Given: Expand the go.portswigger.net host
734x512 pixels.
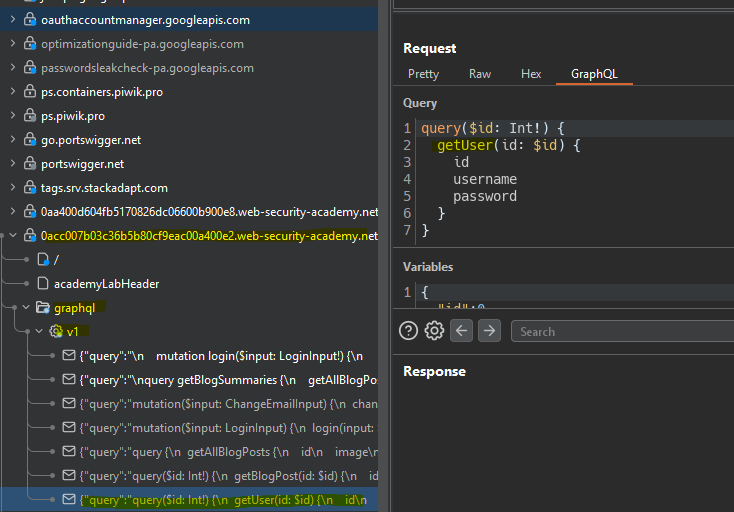Looking at the screenshot, I should point(12,140).
